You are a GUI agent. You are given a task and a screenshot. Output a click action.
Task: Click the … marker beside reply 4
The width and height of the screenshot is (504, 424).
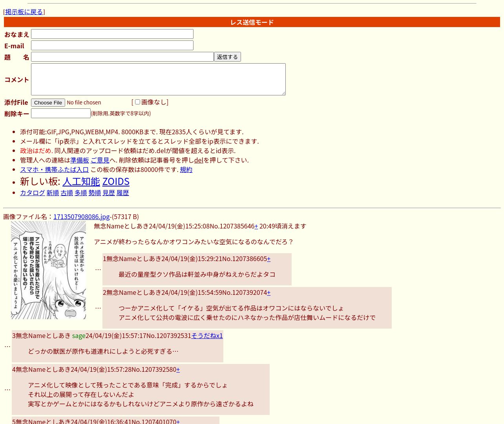point(7,389)
